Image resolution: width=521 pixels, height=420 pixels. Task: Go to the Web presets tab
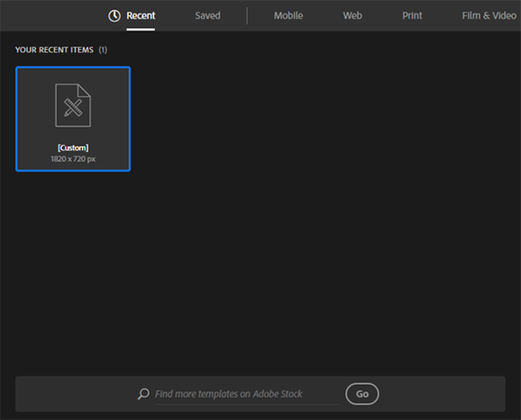click(x=353, y=16)
